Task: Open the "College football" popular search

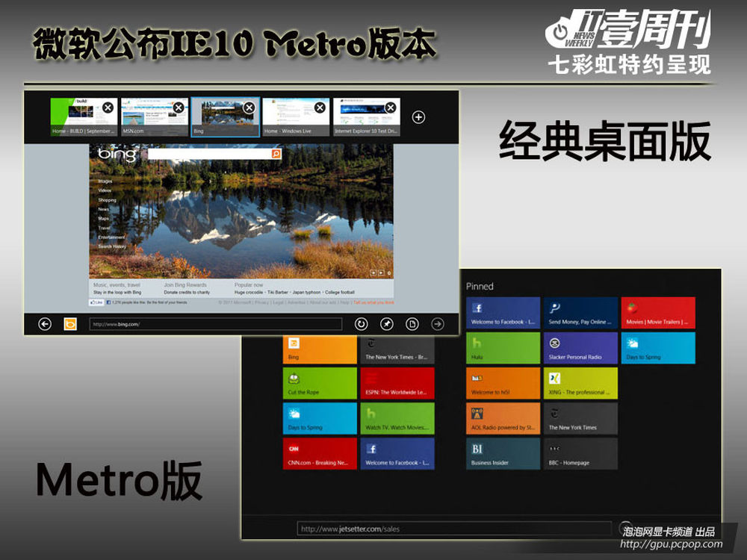Action: [340, 293]
